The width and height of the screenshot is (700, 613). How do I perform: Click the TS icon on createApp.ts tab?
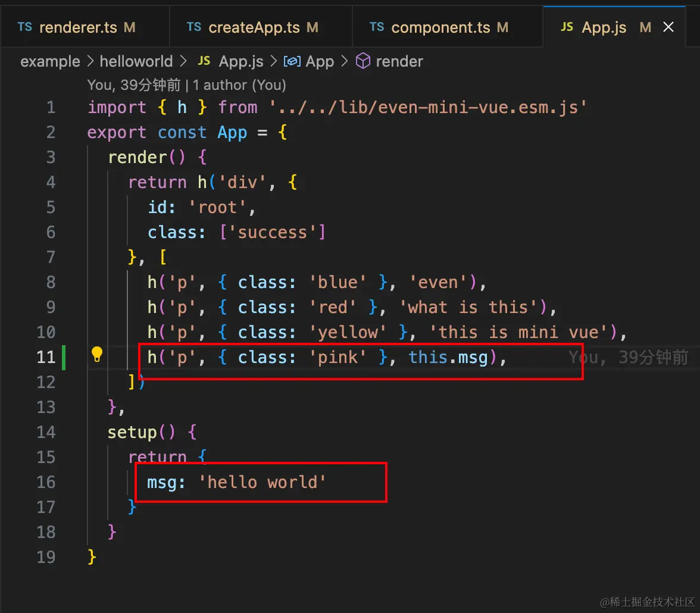click(x=194, y=27)
